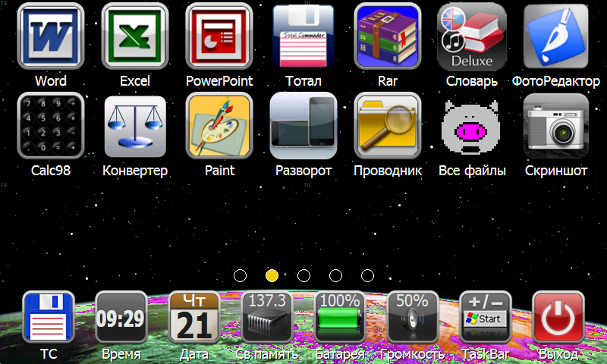Open the Rar archiver icon
Viewport: 607px width, 364px height.
[x=388, y=36]
